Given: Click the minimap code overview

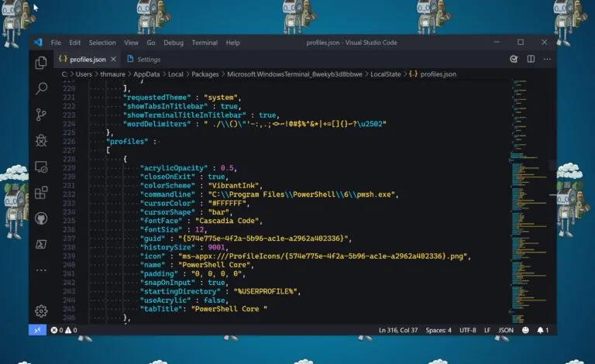Looking at the screenshot, I should 529,201.
